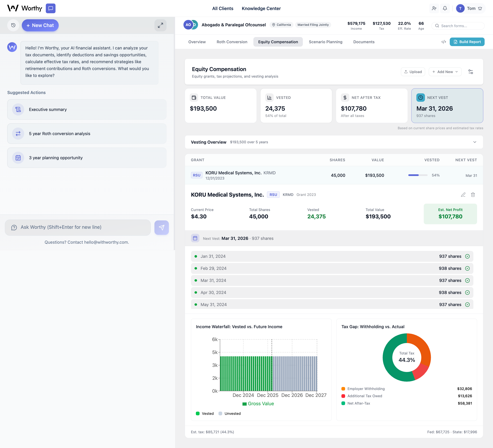
Task: Select 3 year planning opportunity
Action: coord(87,158)
